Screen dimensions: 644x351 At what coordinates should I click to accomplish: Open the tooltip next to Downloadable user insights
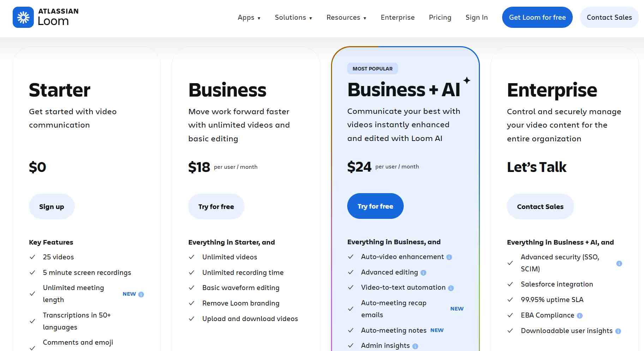click(x=618, y=331)
